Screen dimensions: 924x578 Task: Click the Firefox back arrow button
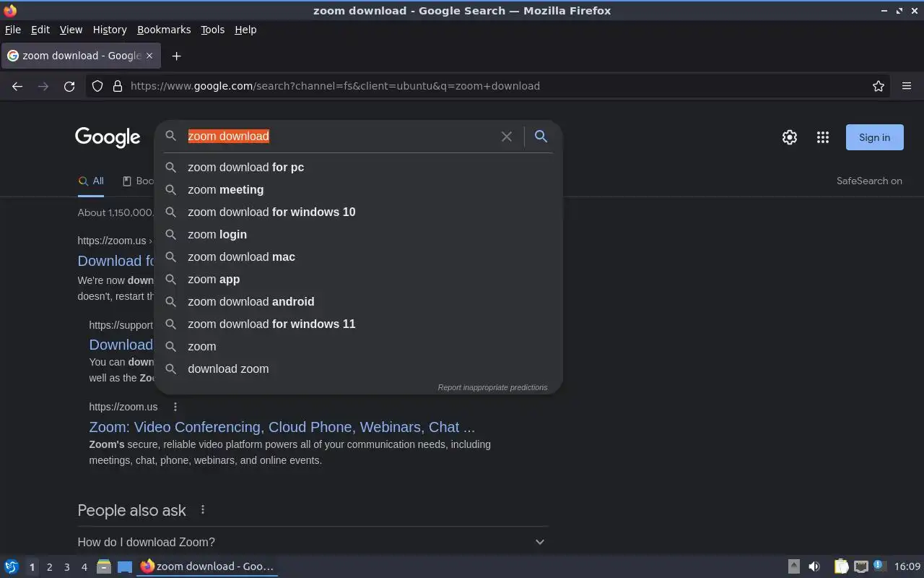(x=17, y=86)
